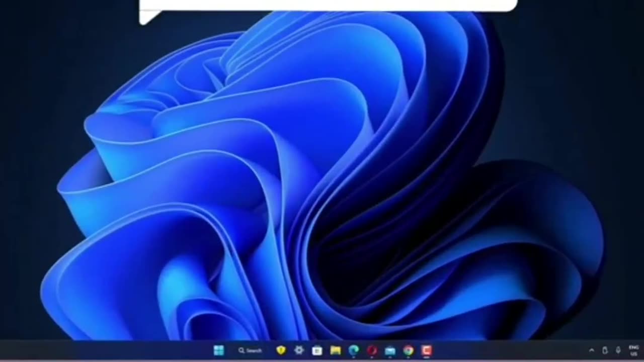Click the taskbar Search box
Viewport: 644px width, 362px height.
[250, 350]
